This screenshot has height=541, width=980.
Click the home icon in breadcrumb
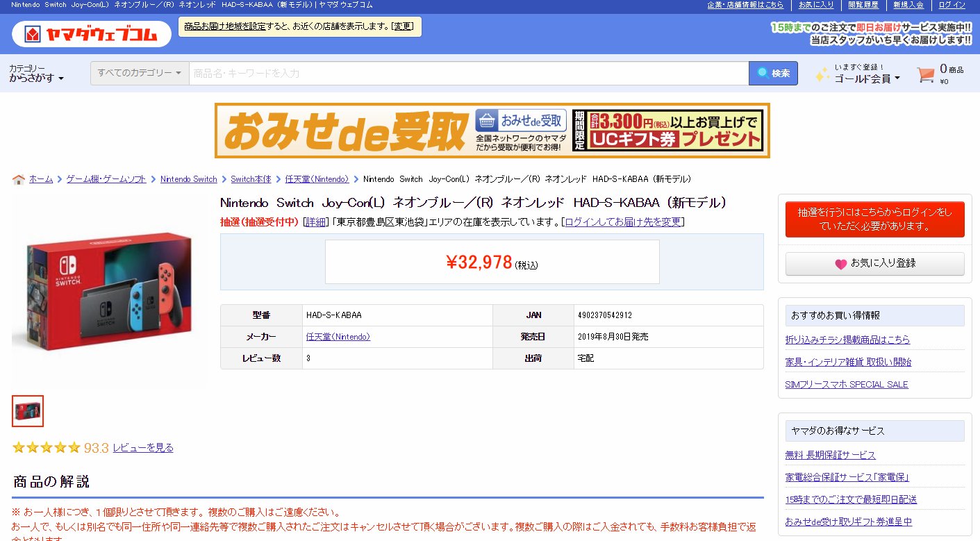click(x=19, y=179)
